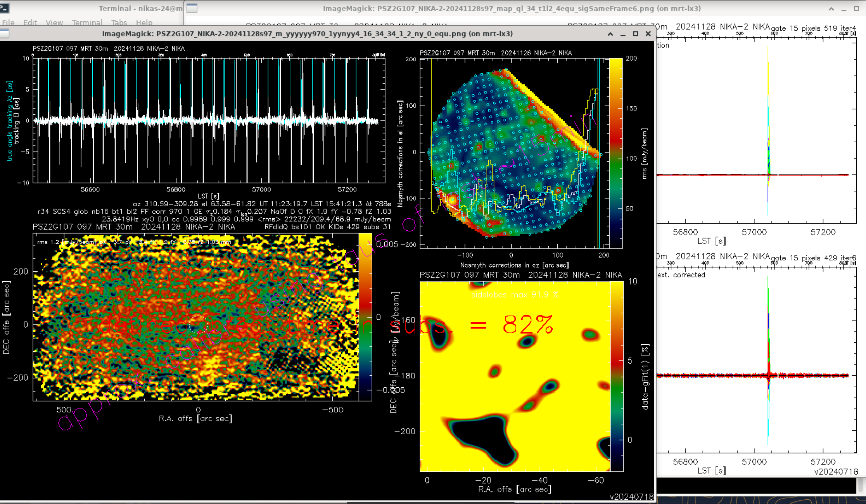Click the Terminal window title bar
The height and width of the screenshot is (504, 866).
(x=140, y=9)
